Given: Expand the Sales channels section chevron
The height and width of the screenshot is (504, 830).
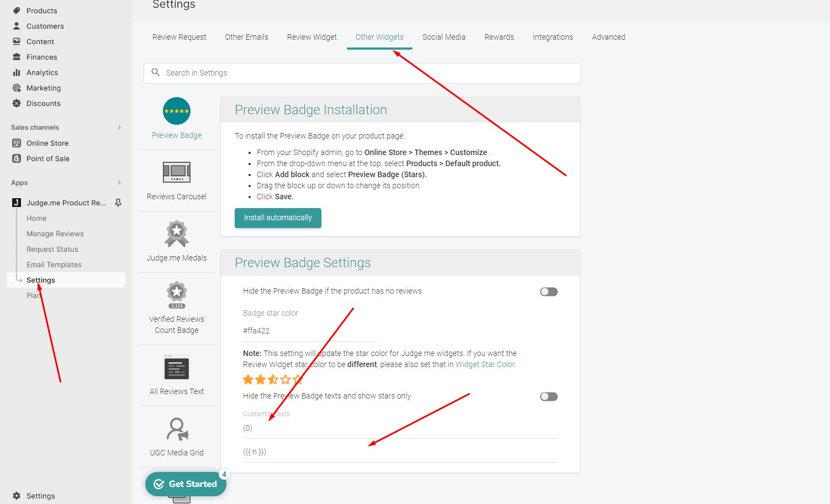Looking at the screenshot, I should click(119, 128).
